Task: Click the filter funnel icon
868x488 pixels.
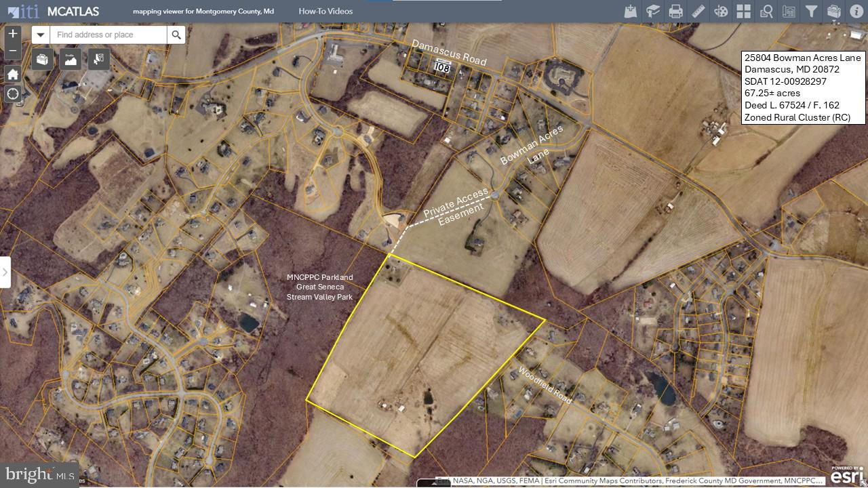Action: (811, 12)
